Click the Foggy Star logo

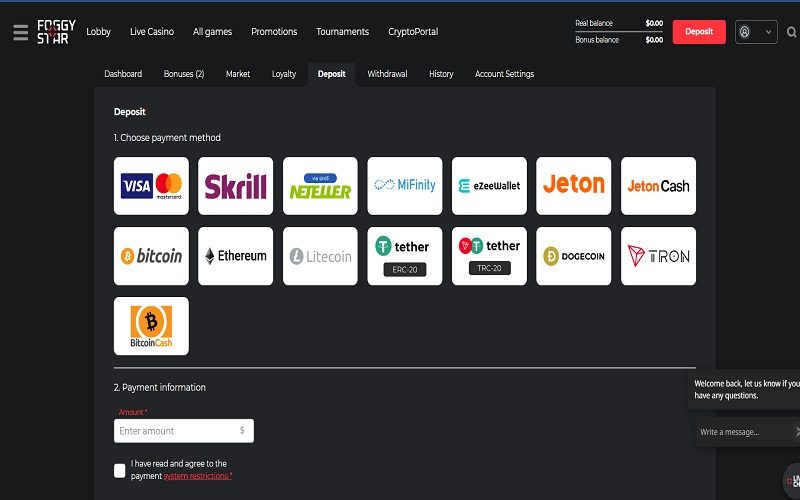[x=56, y=32]
